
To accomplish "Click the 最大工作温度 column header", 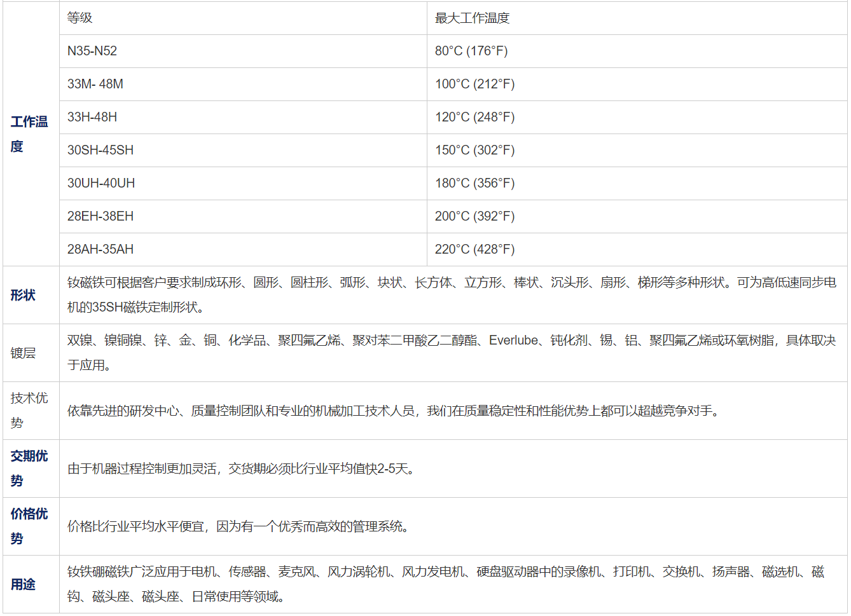I will tap(472, 18).
